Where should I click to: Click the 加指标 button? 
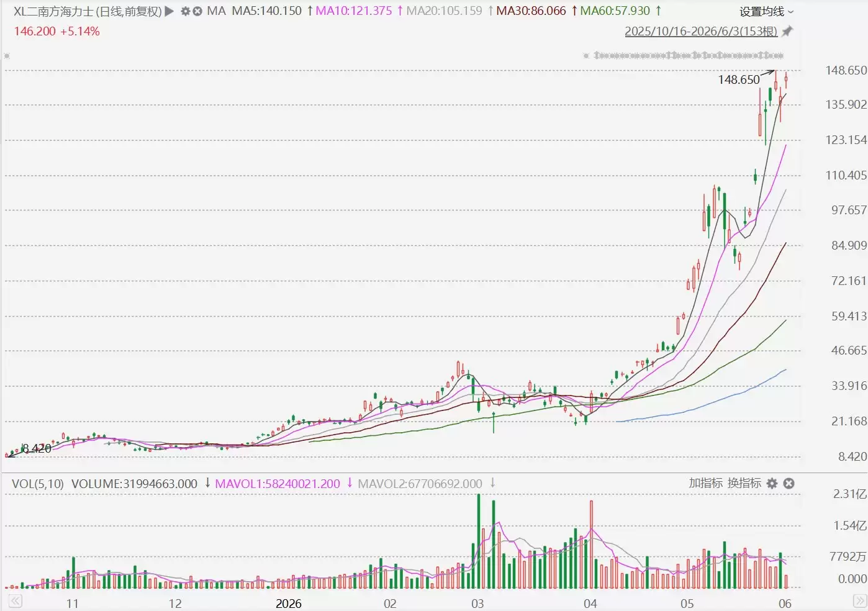pos(706,483)
